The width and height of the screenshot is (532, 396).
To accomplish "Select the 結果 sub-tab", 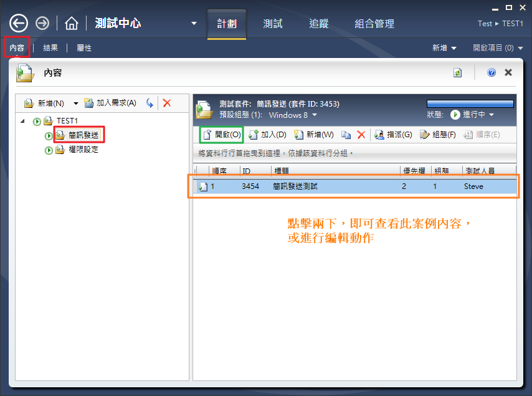I will [50, 47].
